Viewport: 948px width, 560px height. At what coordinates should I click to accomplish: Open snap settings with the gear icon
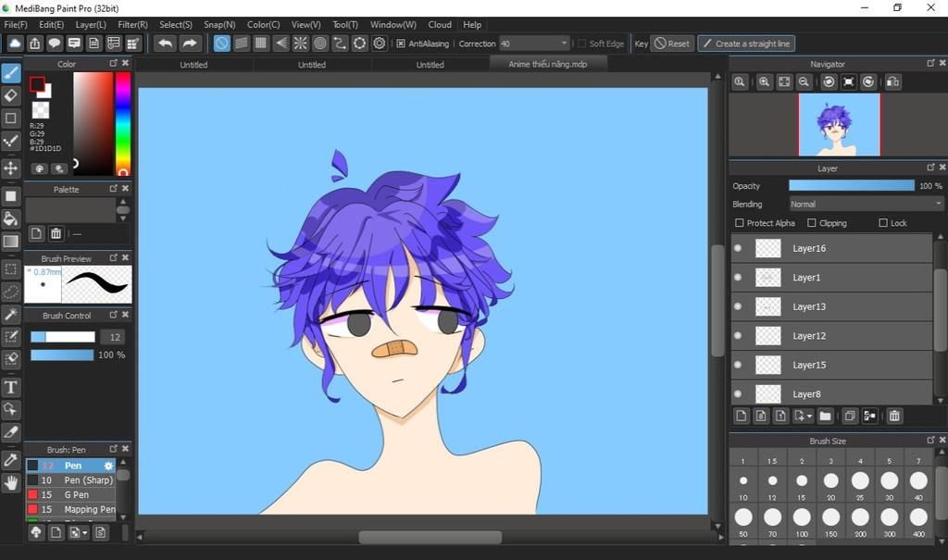[379, 44]
